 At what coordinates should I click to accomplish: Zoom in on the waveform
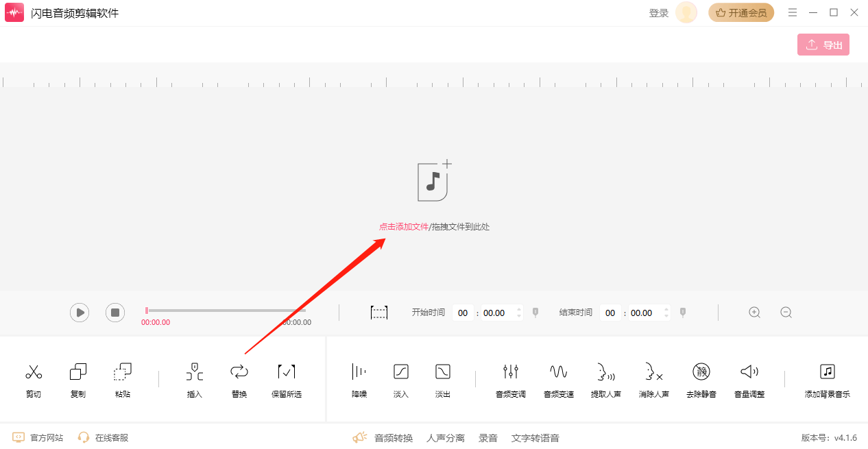[755, 313]
